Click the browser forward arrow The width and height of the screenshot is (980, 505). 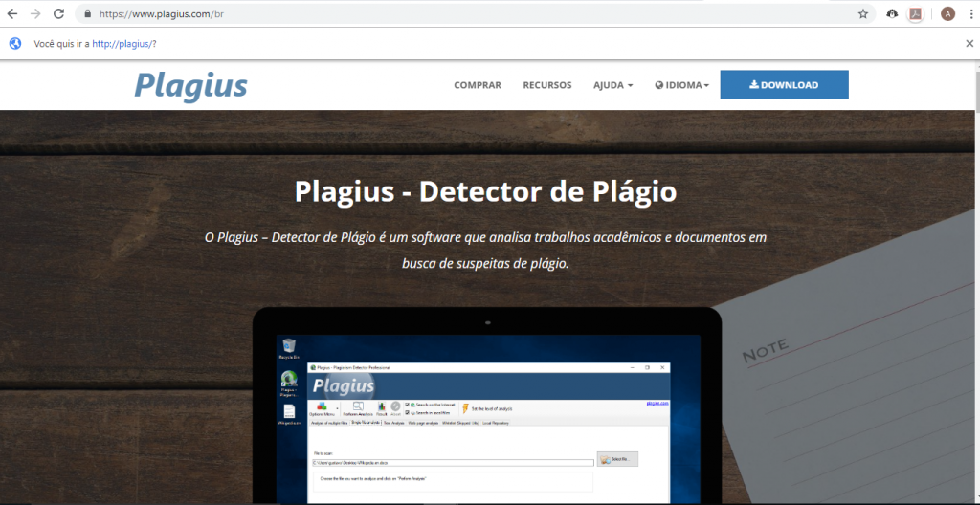pos(35,13)
